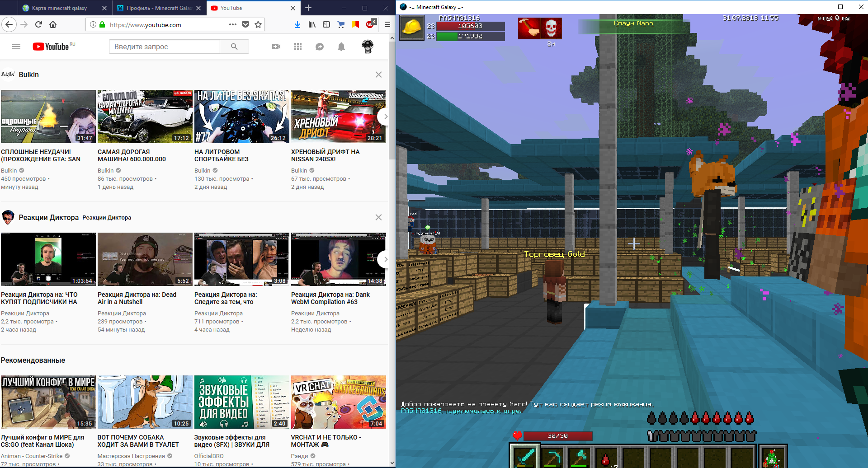Open a new Firefox tab
The image size is (868, 468).
tap(308, 8)
